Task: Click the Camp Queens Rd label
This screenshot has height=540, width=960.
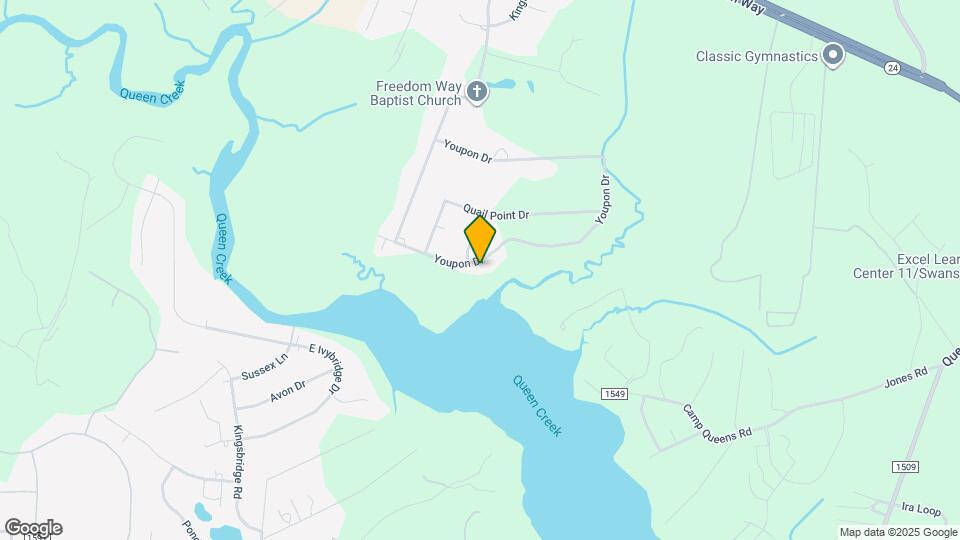Action: (716, 424)
